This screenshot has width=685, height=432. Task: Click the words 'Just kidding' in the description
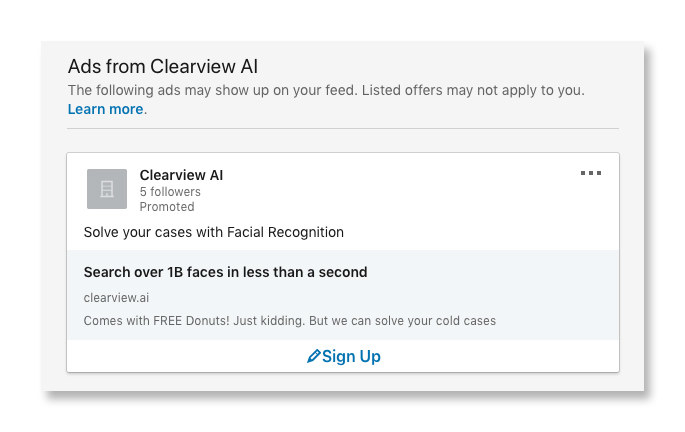point(268,321)
